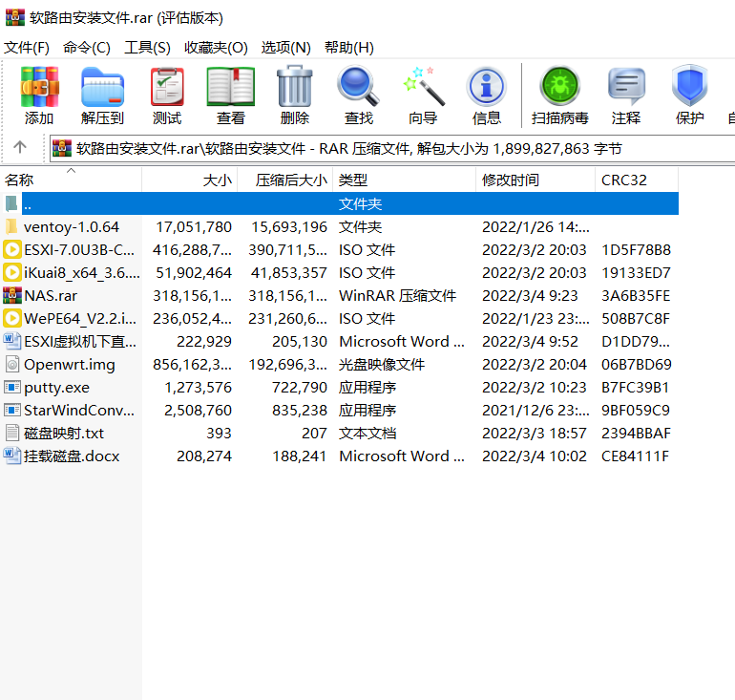Select the ventoy-1.0.64 folder
The image size is (735, 700).
(x=72, y=226)
